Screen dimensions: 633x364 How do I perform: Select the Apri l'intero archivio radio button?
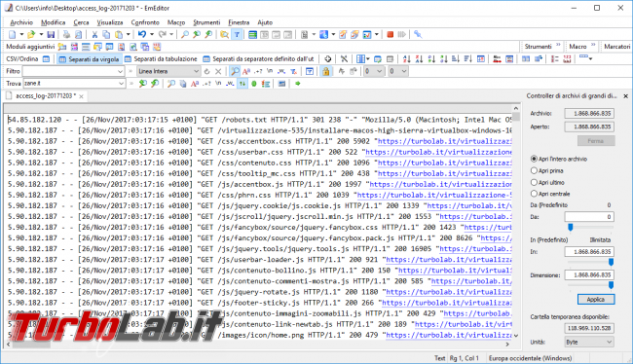point(534,159)
